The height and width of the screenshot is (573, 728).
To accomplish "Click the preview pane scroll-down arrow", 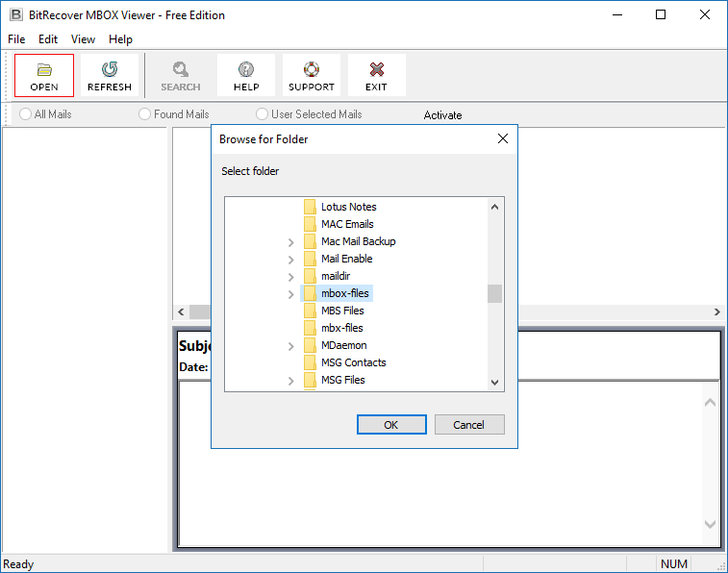I will [710, 524].
